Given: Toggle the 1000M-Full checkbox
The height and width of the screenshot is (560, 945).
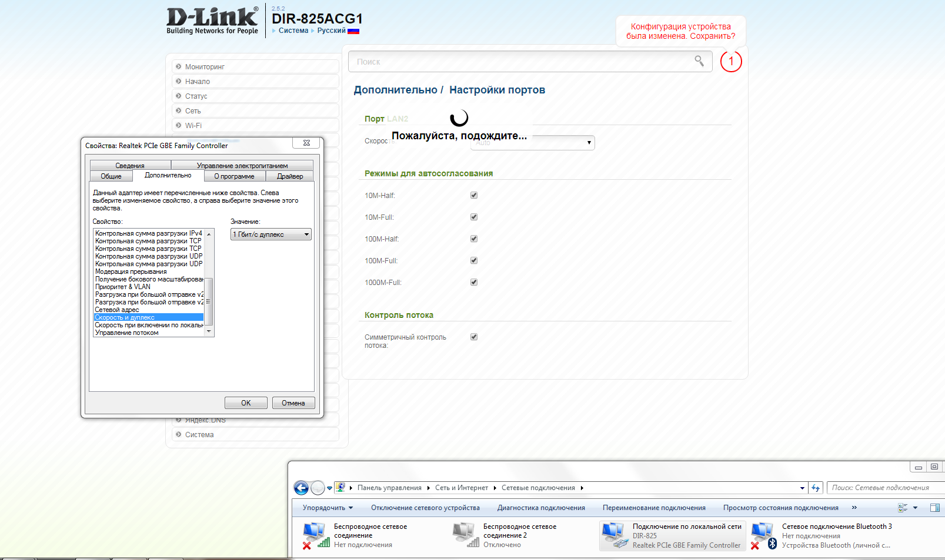Looking at the screenshot, I should tap(474, 282).
